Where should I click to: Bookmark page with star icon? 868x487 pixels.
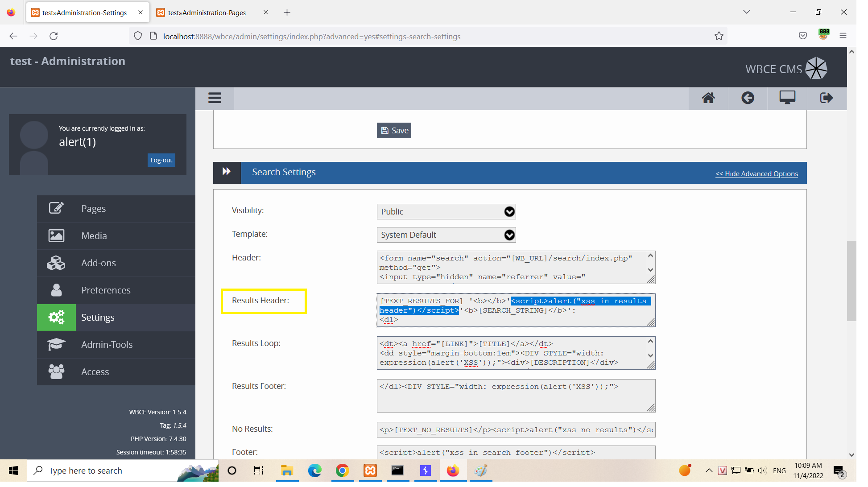[x=719, y=36]
